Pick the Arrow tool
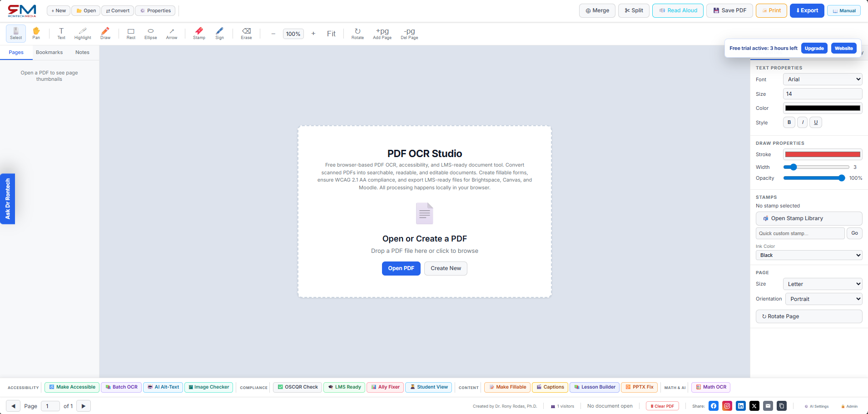This screenshot has width=868, height=414. coord(172,34)
